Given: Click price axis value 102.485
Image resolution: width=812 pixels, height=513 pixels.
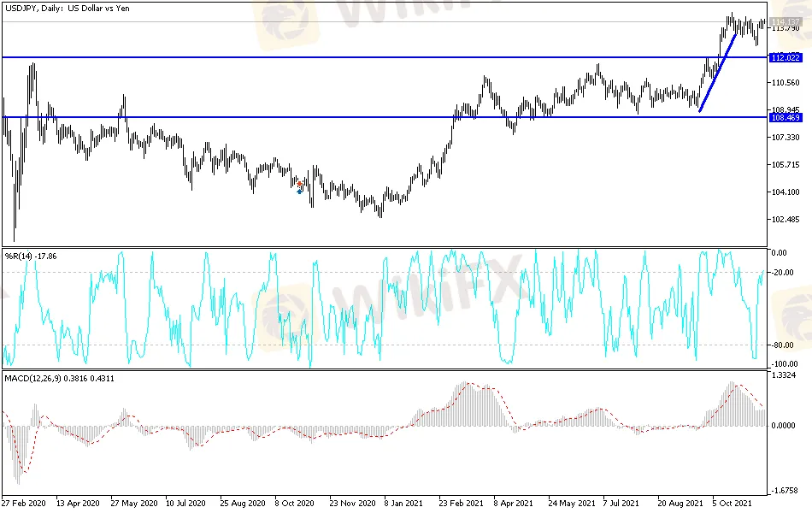Looking at the screenshot, I should pyautogui.click(x=786, y=220).
